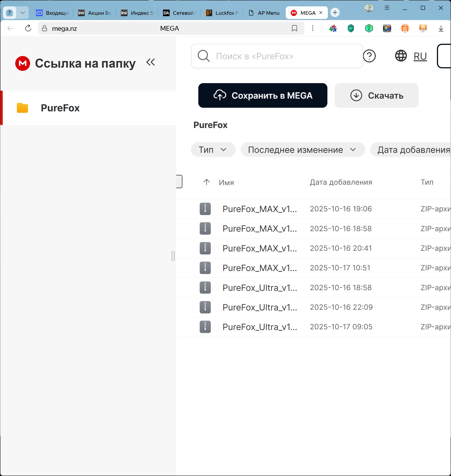Open the MEGA logo home link
Image resolution: width=451 pixels, height=476 pixels.
coord(23,64)
